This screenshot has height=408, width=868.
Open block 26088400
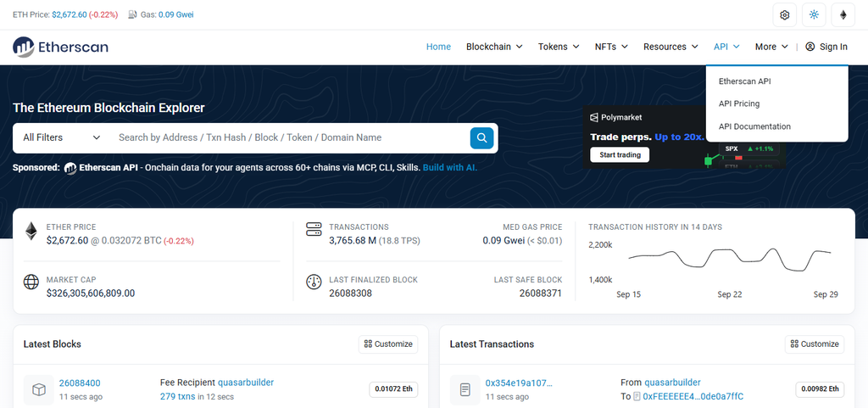pos(80,383)
